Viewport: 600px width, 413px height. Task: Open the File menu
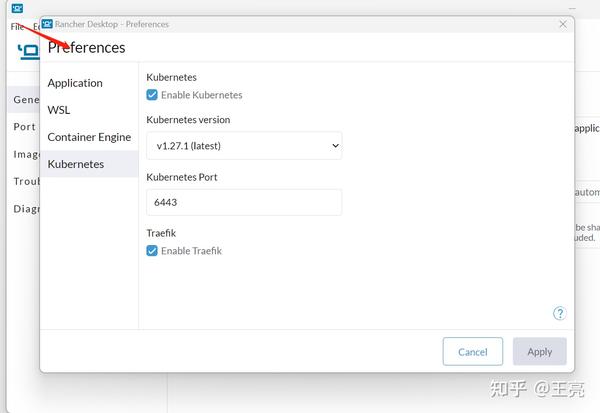(x=17, y=27)
